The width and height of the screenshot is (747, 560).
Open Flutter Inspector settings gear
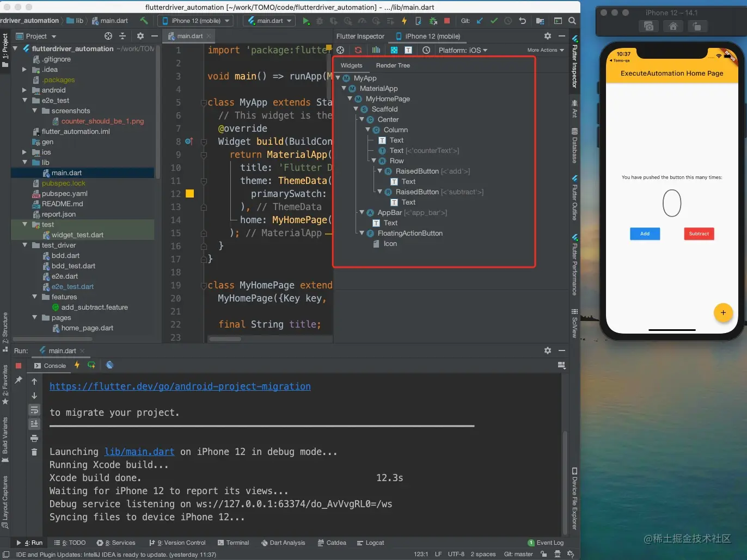tap(548, 36)
